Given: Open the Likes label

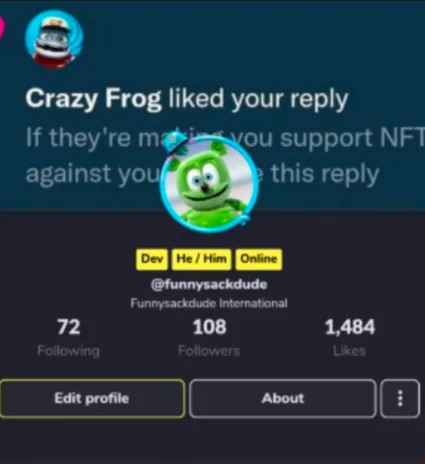Looking at the screenshot, I should coord(350,351).
